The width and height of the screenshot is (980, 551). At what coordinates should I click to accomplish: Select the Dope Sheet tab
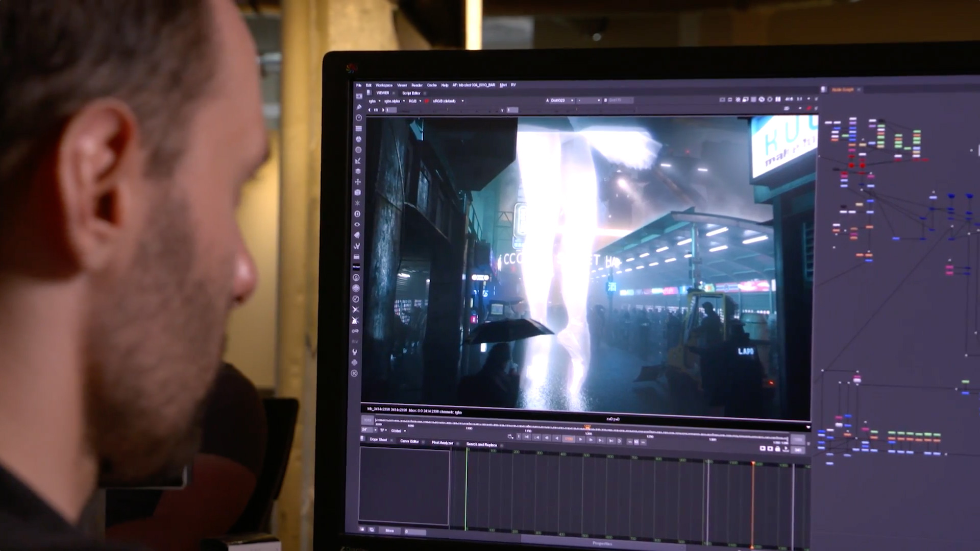[x=379, y=439]
